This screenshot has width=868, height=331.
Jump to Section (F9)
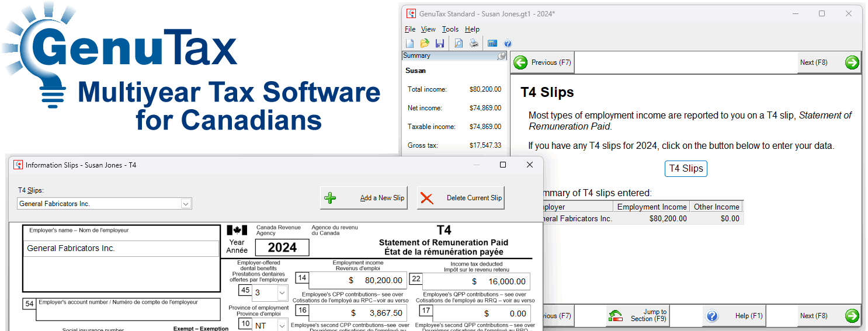pos(638,316)
